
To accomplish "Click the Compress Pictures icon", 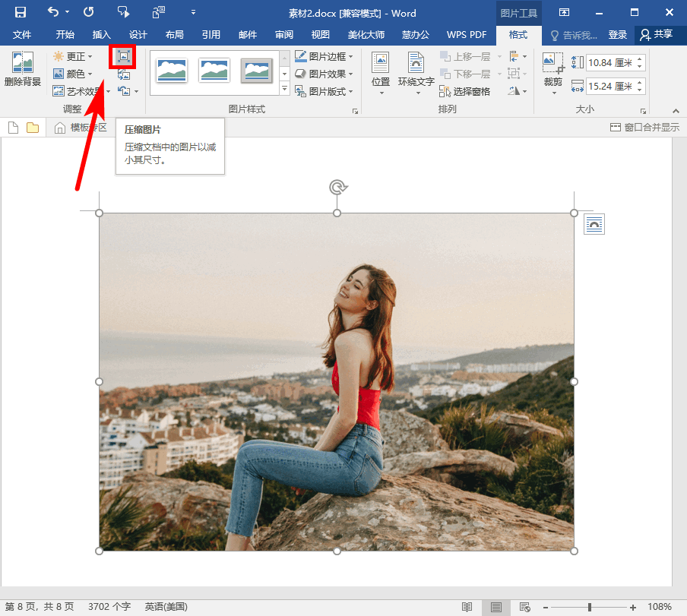I will 123,56.
